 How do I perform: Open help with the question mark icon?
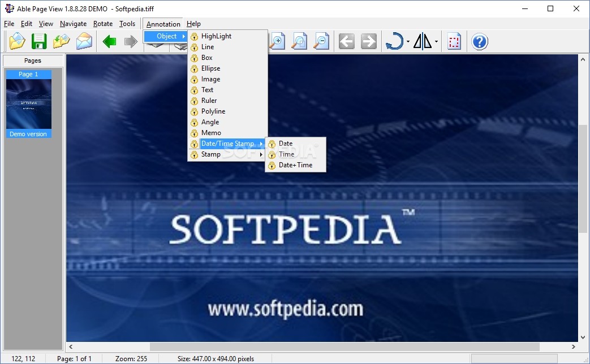[480, 41]
